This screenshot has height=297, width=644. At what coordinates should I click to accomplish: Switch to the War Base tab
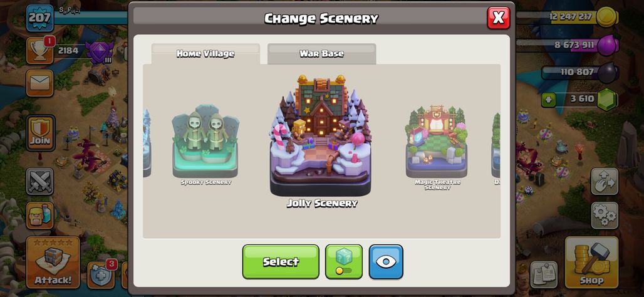tap(321, 54)
